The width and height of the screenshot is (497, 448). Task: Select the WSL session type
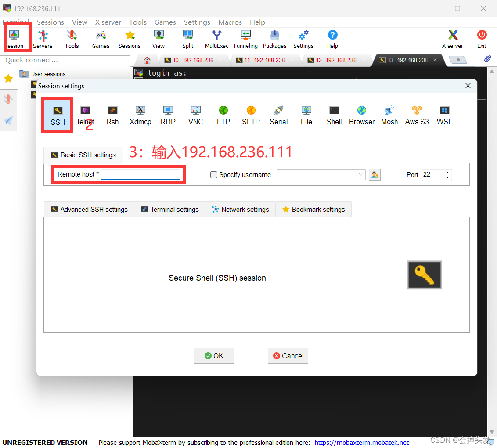pyautogui.click(x=444, y=116)
